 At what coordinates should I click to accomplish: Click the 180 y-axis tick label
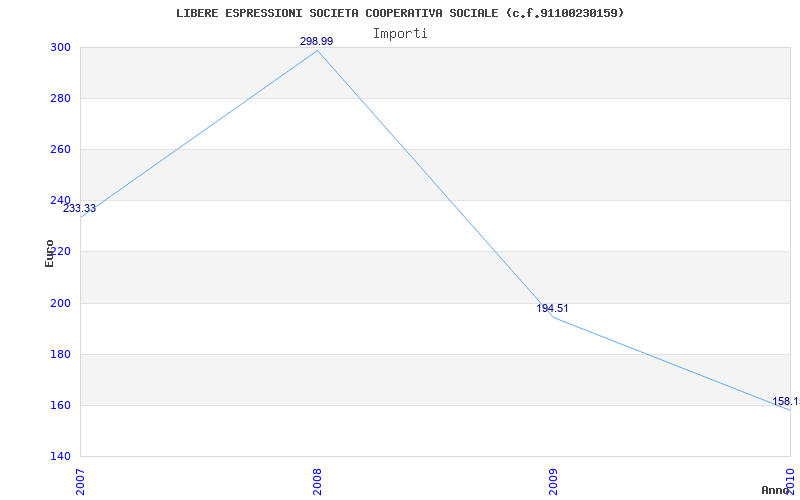(x=60, y=354)
